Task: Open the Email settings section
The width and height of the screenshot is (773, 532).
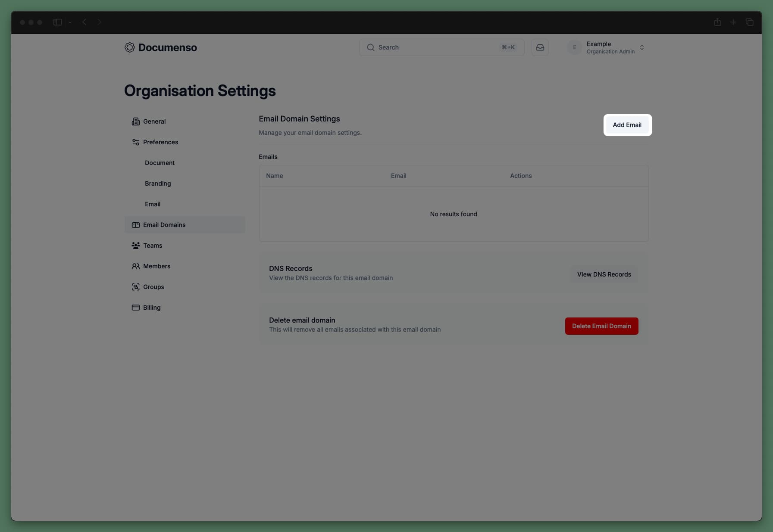Action: [153, 204]
